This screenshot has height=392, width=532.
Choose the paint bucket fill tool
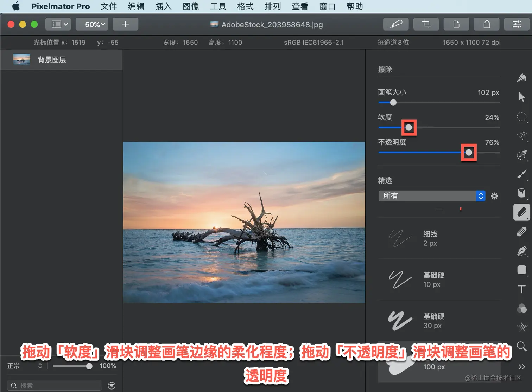click(522, 193)
